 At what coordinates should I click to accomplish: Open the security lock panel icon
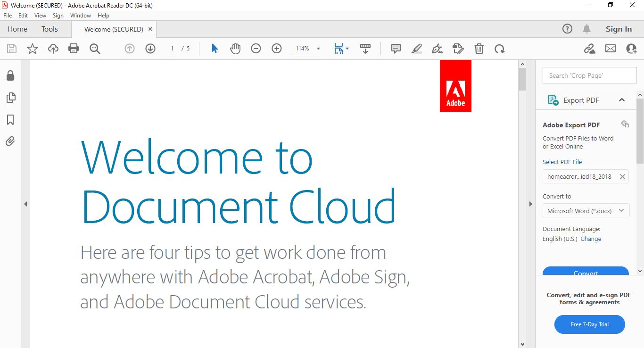[10, 75]
